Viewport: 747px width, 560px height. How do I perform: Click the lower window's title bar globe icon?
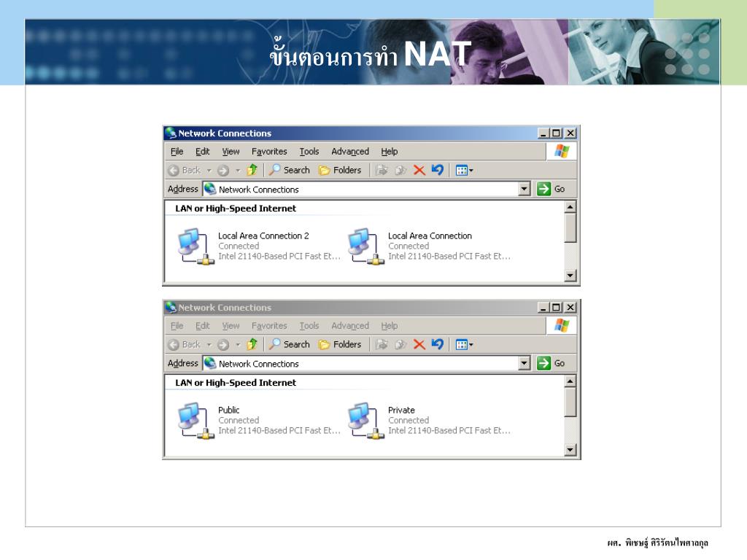coord(171,308)
